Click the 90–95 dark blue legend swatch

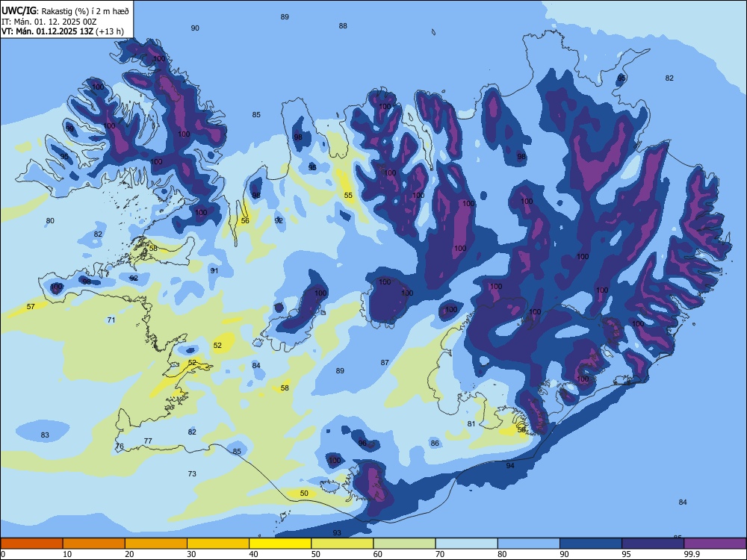[x=591, y=544]
